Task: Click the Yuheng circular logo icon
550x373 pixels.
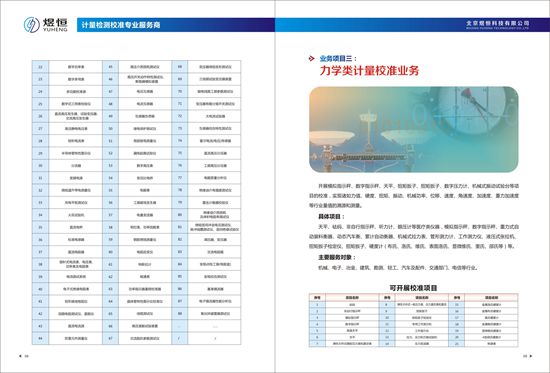Action: click(32, 25)
